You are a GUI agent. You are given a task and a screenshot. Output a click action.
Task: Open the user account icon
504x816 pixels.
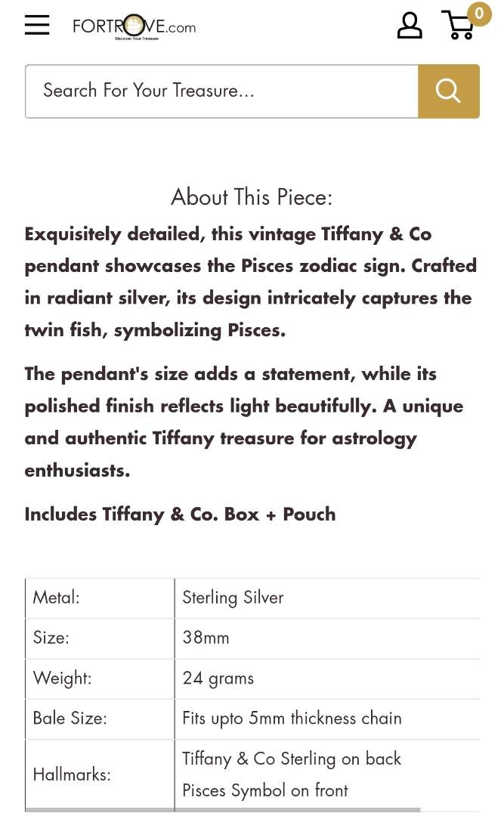(410, 26)
